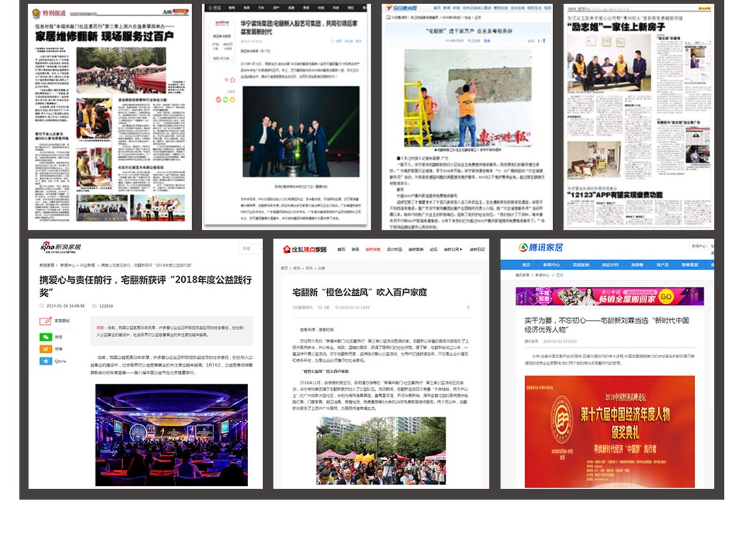This screenshot has height=560, width=740.
Task: Click 行业新闻 breadcrumb link on Sina page
Action: [86, 265]
